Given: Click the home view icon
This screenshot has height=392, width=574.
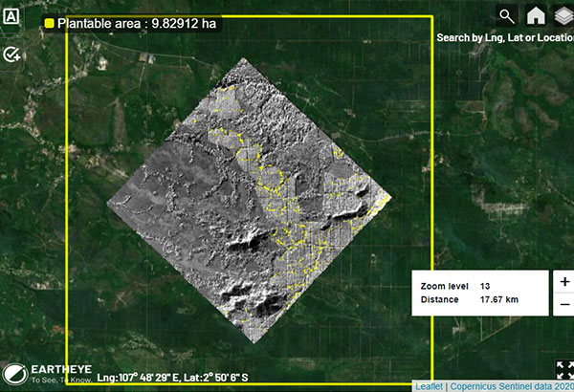Looking at the screenshot, I should coord(536,15).
